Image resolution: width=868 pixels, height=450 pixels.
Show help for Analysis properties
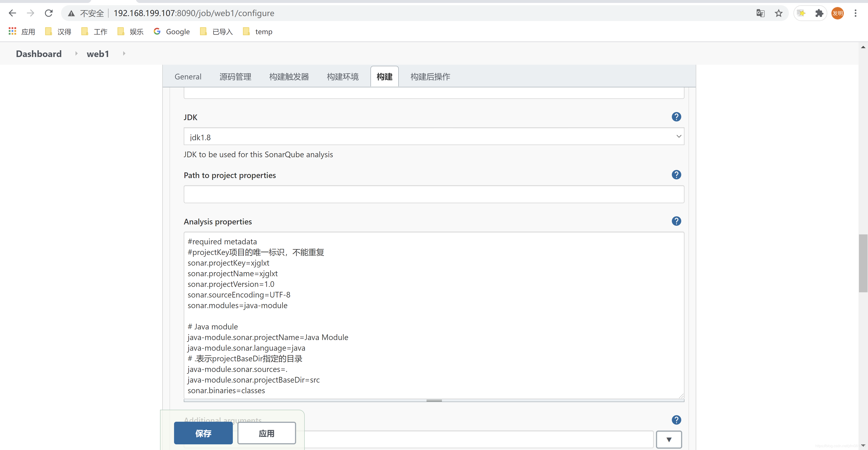point(676,221)
